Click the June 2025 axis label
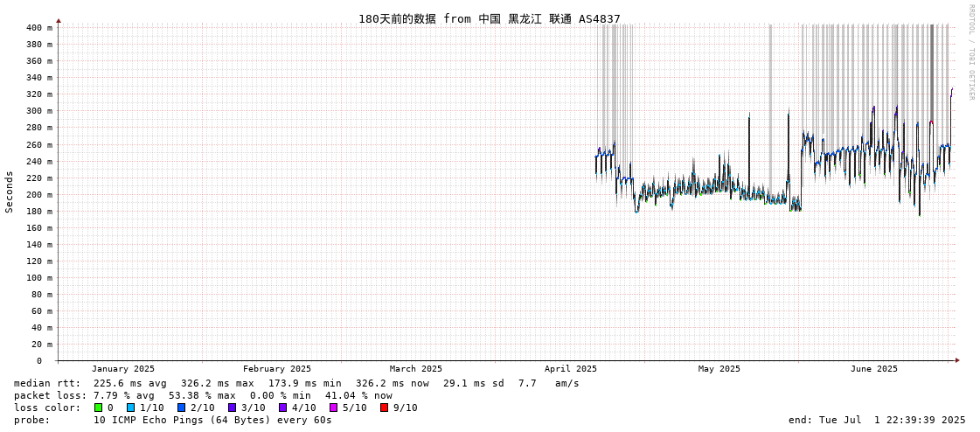The image size is (980, 432). (x=873, y=369)
